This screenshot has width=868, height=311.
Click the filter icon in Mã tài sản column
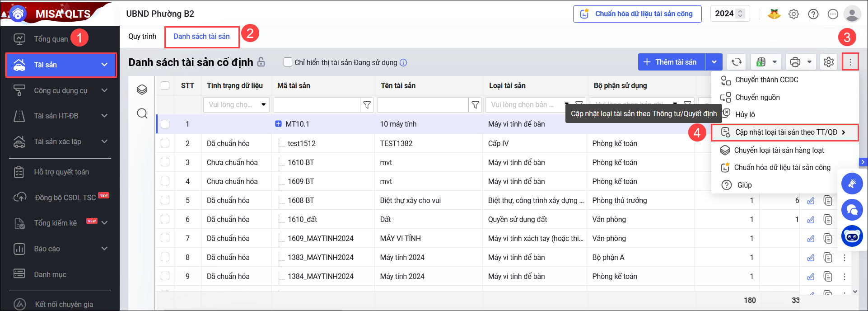[x=367, y=105]
